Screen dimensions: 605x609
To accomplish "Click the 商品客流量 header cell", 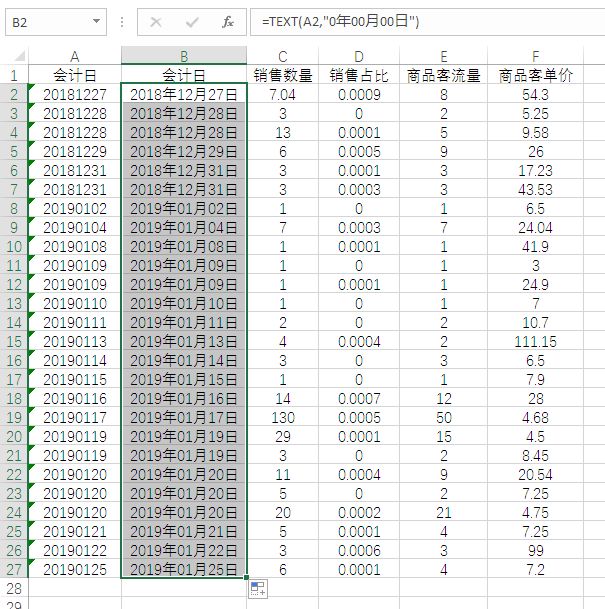I will [x=443, y=75].
